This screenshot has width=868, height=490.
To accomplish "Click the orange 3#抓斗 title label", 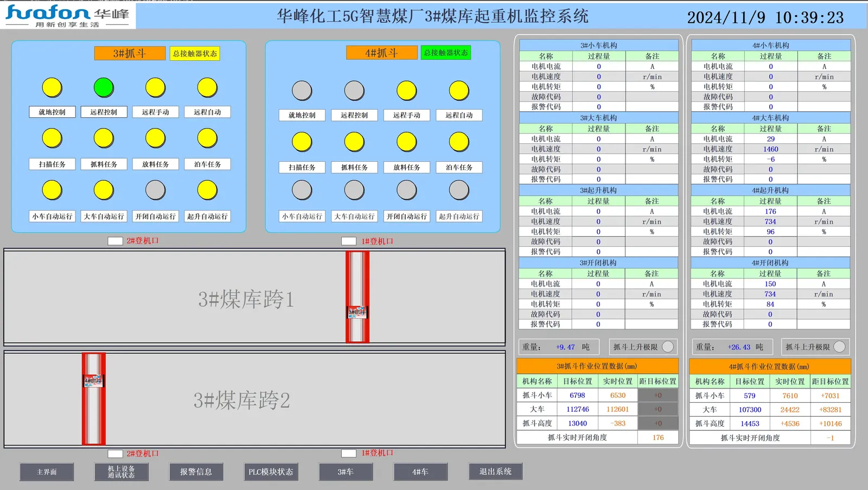I will point(130,53).
